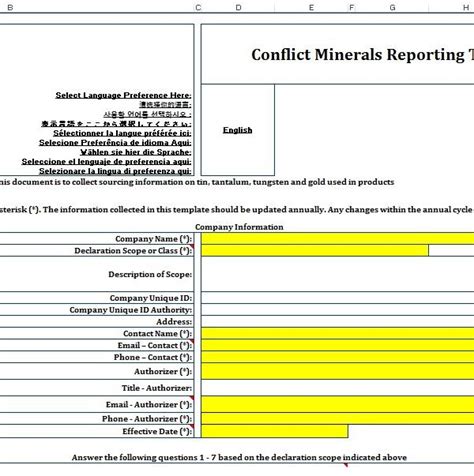Select the Company Unique ID field
Viewport: 474px width, 476px height.
338,298
